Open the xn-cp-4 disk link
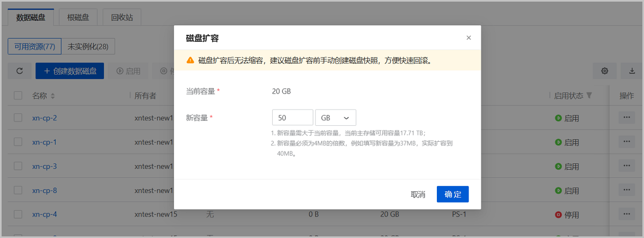 coord(45,214)
